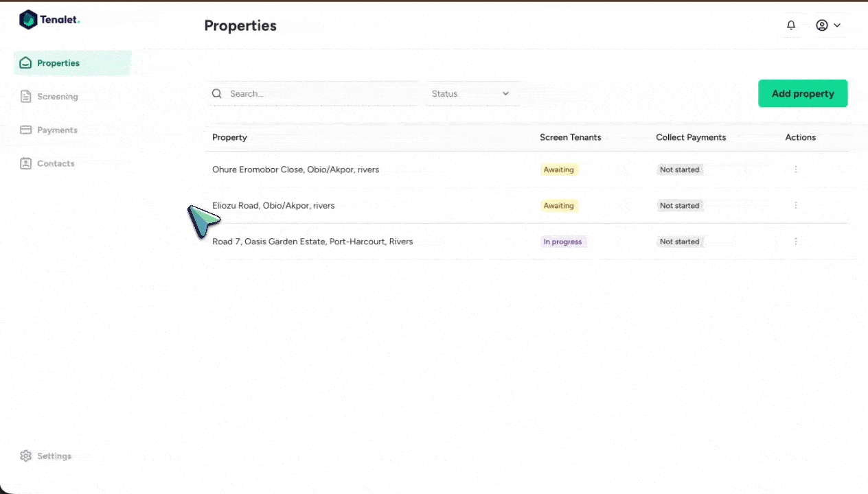Screen dimensions: 868x494
Task: Open the Settings gear icon
Action: click(x=25, y=456)
